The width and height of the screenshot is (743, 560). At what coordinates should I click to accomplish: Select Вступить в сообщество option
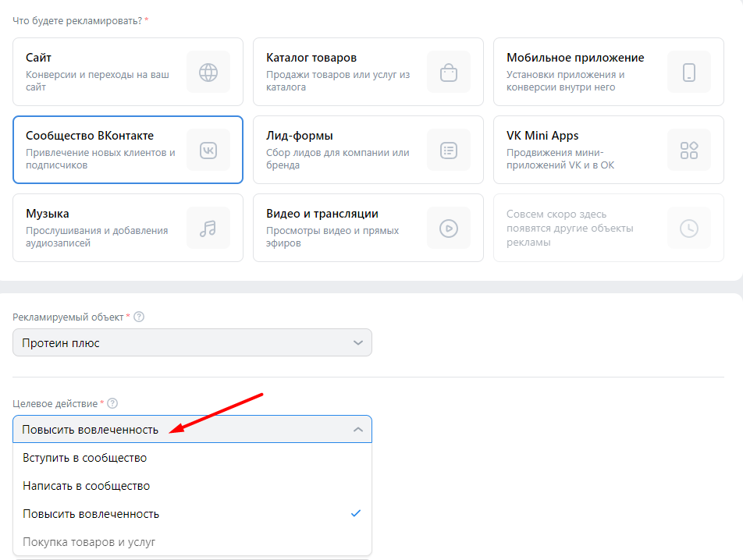pos(85,458)
